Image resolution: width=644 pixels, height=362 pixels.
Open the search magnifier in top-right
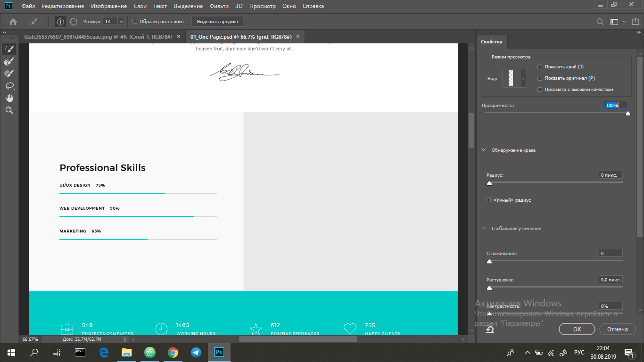[x=600, y=21]
